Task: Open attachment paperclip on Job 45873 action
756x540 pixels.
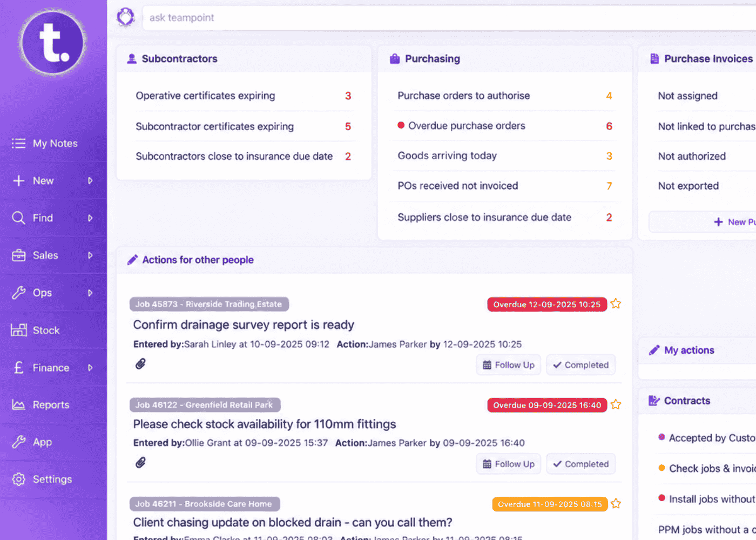Action: click(x=140, y=364)
